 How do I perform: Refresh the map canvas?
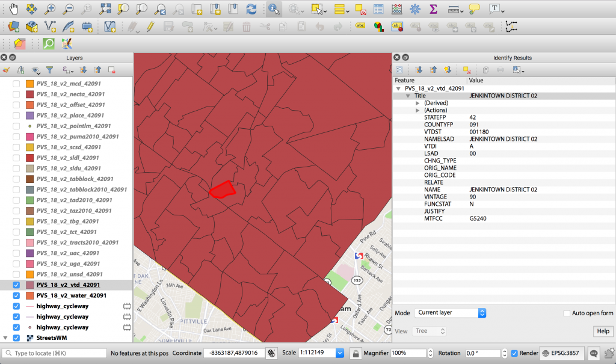251,8
